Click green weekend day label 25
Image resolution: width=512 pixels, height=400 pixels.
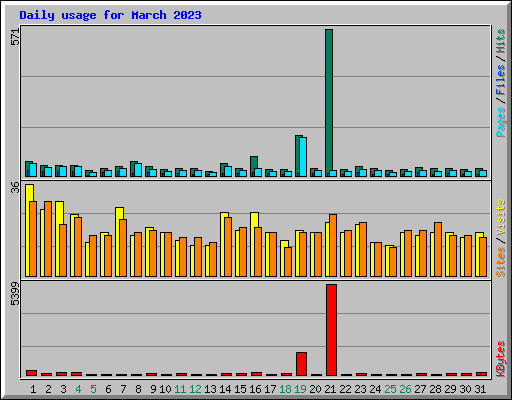click(390, 389)
